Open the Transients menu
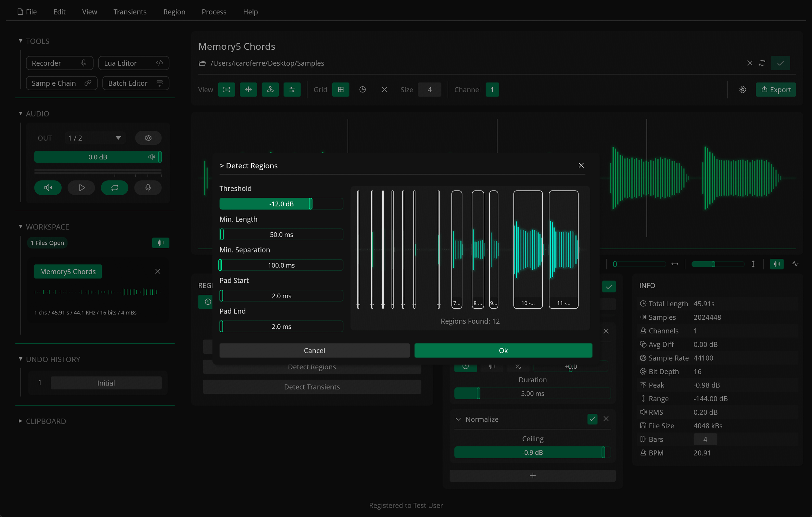 click(130, 12)
